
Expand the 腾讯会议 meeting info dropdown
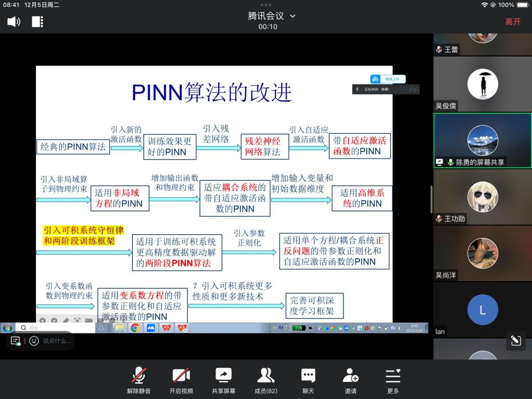(x=292, y=16)
